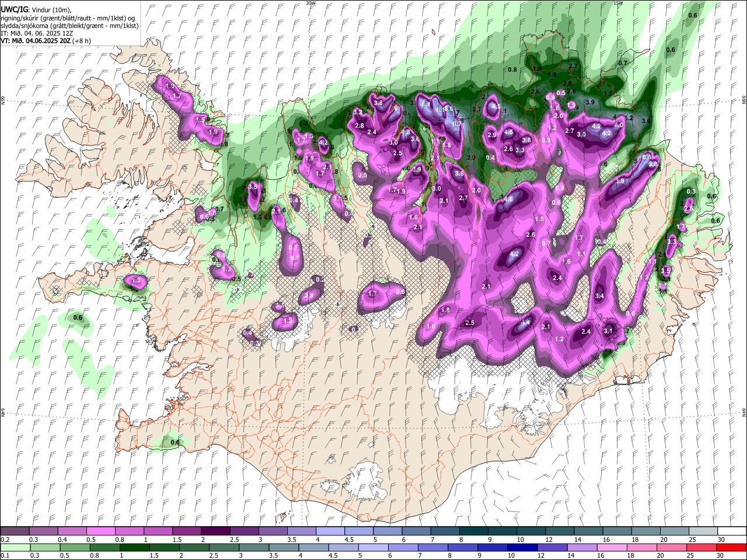Pick the lower-scale swatch between 25 and 30
This screenshot has height=560, width=747.
[x=702, y=547]
